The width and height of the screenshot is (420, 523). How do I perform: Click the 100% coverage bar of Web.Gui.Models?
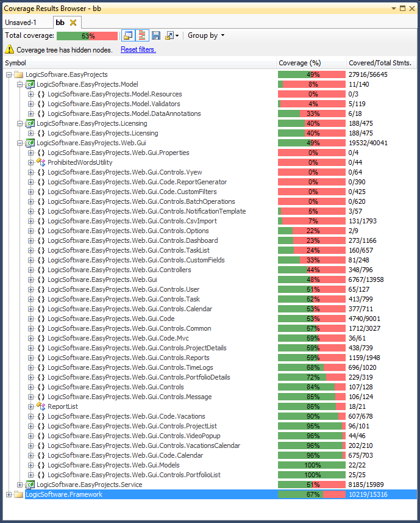311,465
